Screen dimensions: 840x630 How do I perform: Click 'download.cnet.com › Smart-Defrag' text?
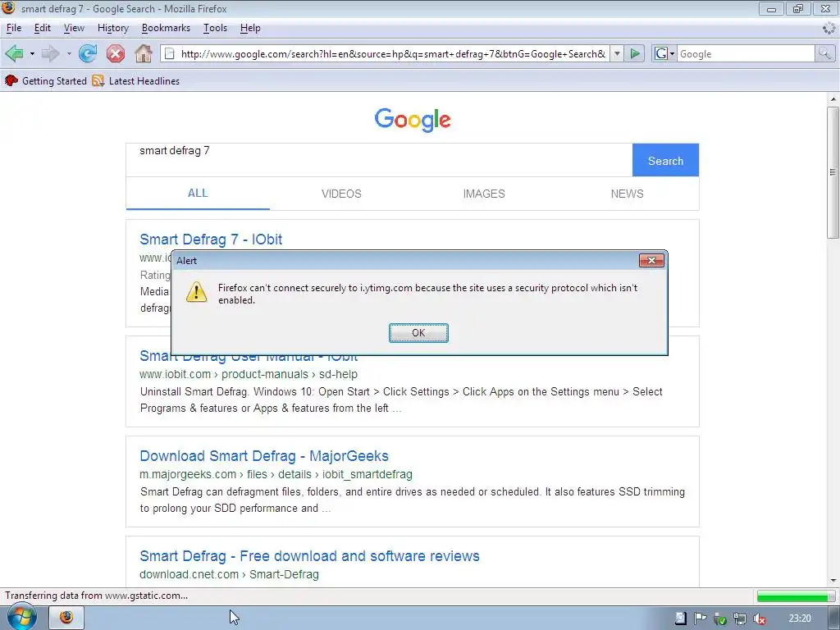pos(230,574)
